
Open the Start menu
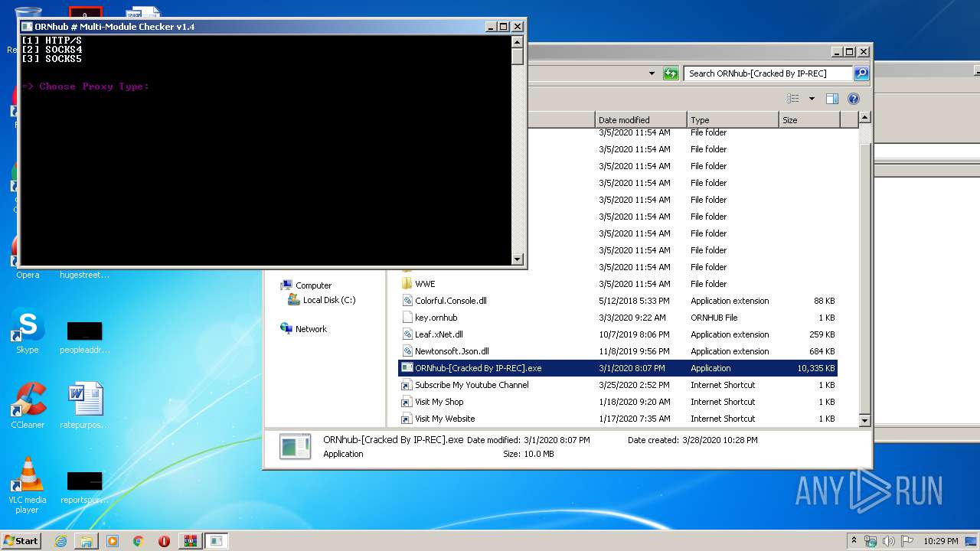(21, 540)
